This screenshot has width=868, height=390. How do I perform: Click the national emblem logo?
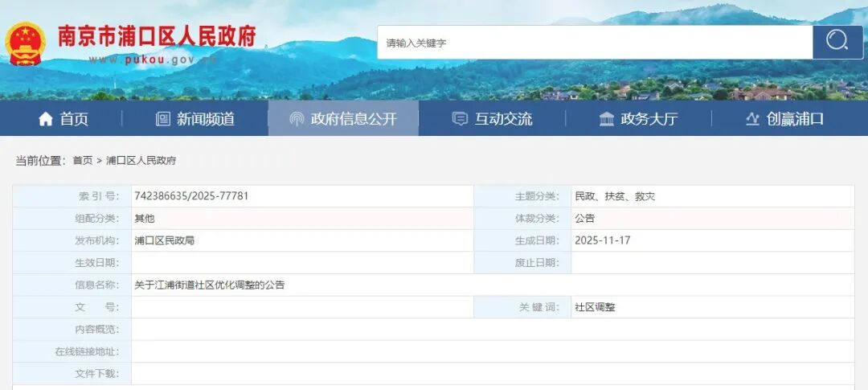pos(26,43)
